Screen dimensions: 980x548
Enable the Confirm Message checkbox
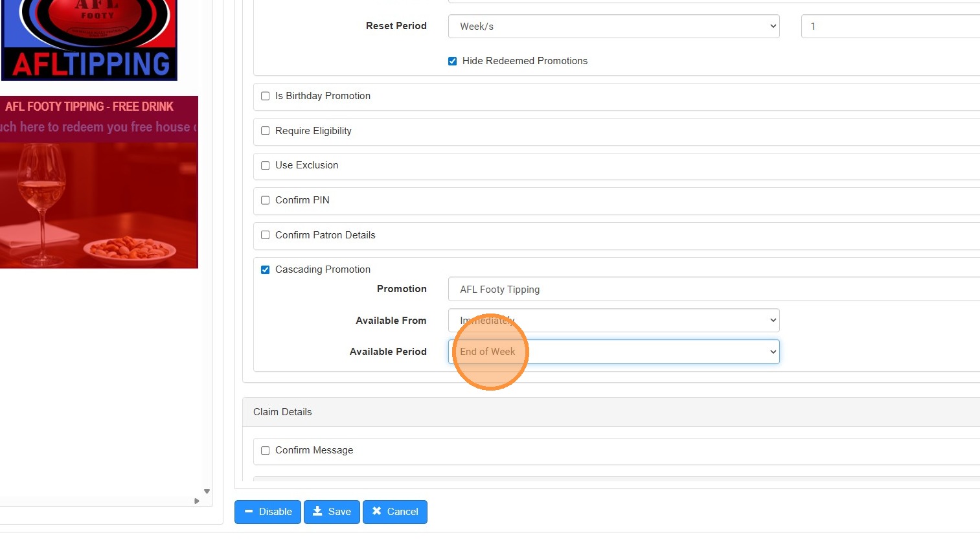265,450
